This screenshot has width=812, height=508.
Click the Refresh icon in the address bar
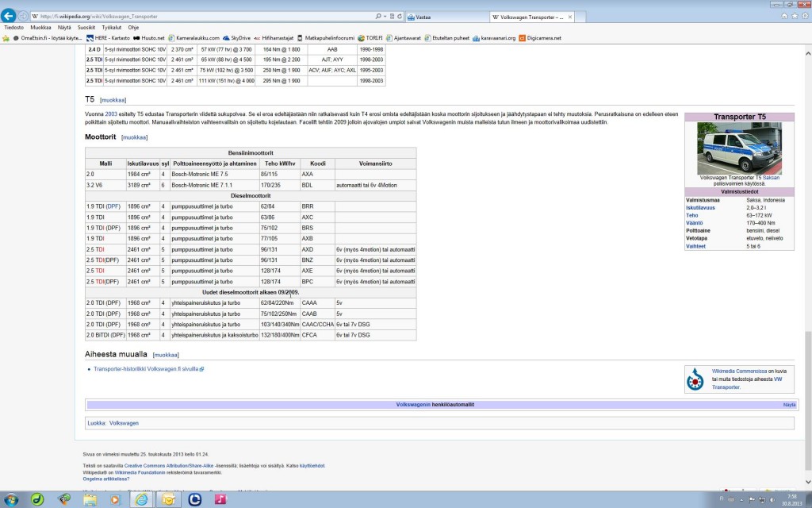click(399, 16)
